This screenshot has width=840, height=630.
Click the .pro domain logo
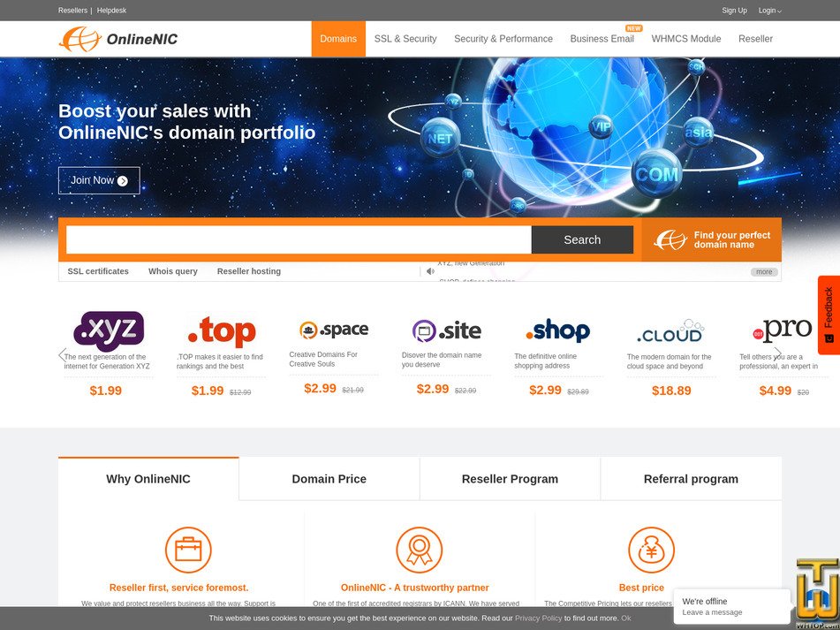pos(783,330)
